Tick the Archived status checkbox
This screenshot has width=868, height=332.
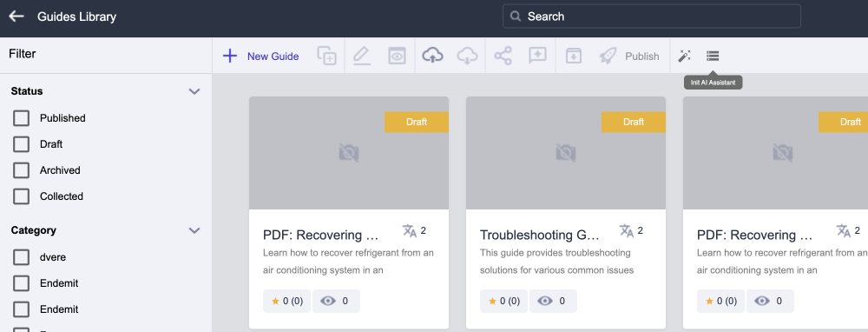pyautogui.click(x=21, y=170)
